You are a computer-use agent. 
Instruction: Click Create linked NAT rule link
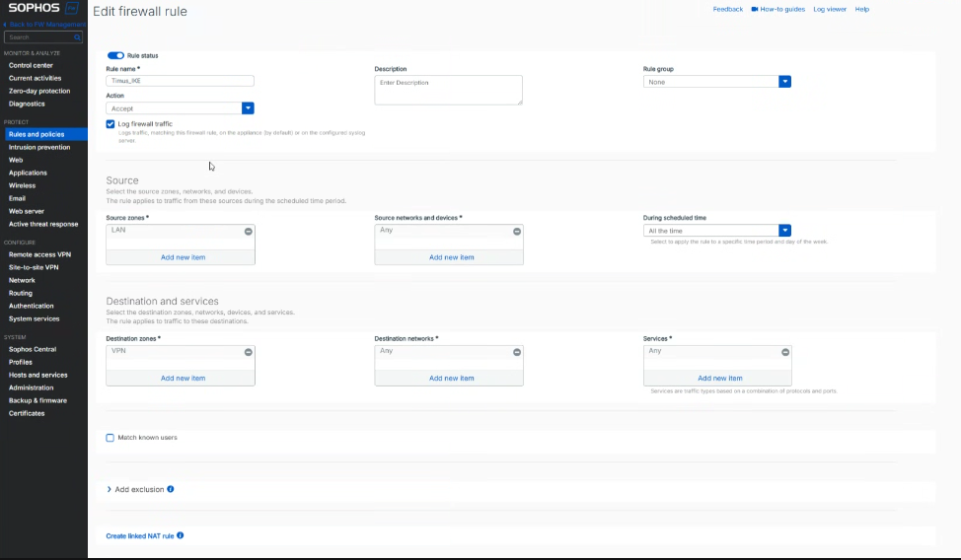tap(140, 536)
